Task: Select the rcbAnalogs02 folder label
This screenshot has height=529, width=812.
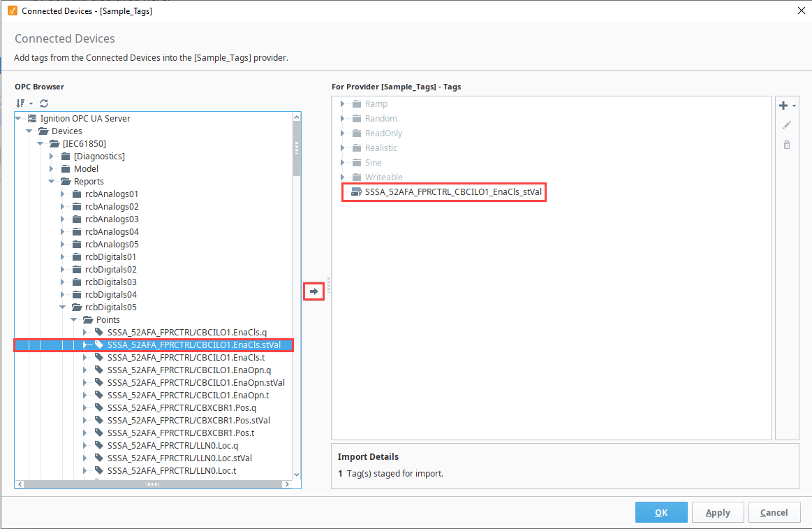Action: click(112, 207)
